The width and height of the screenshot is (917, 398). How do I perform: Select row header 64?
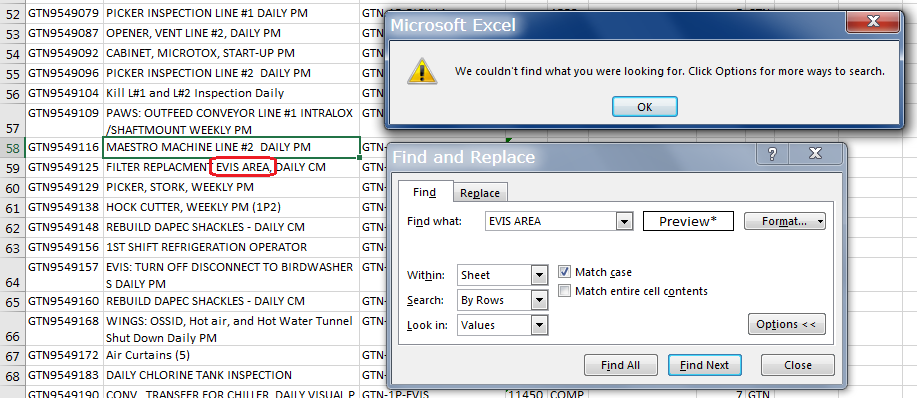[x=12, y=275]
